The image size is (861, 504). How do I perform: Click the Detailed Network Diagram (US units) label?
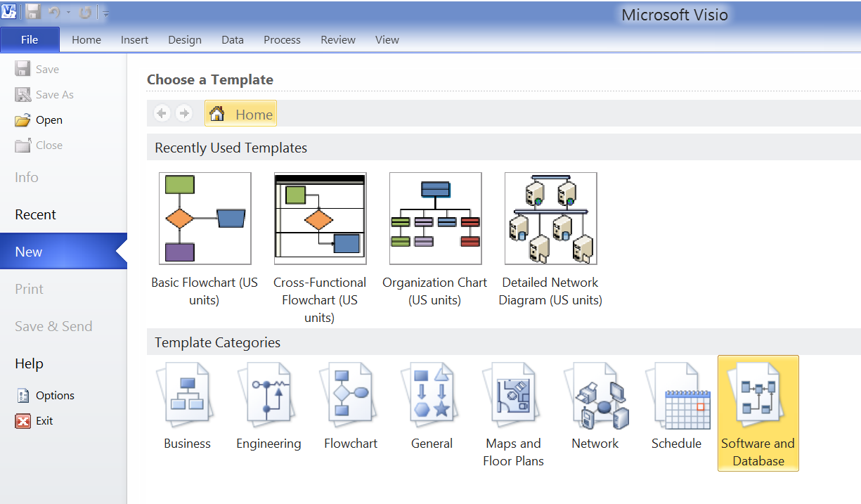[x=550, y=291]
